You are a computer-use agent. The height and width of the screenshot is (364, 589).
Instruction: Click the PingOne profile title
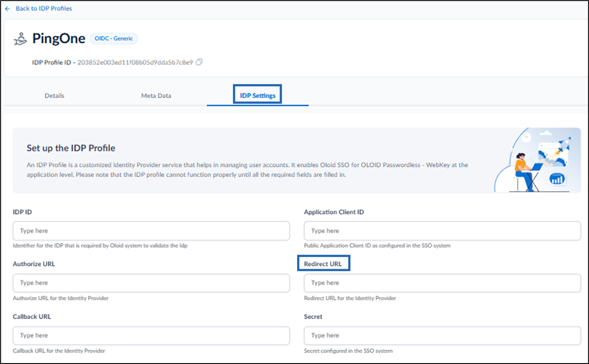(x=59, y=39)
